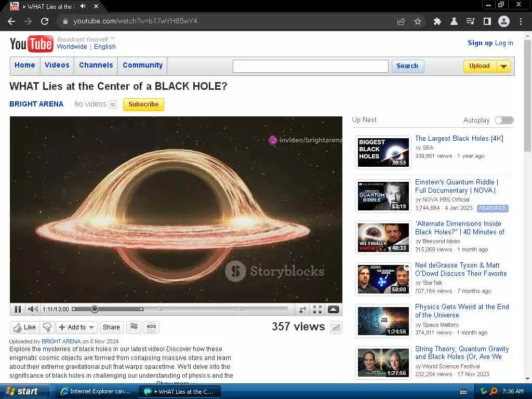Click the address bar URL
The height and width of the screenshot is (399, 532).
coord(136,21)
